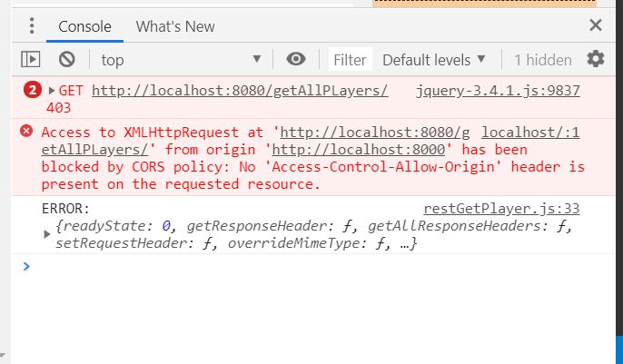Open jquery-3.4.1.js:9837 source link

coord(498,91)
